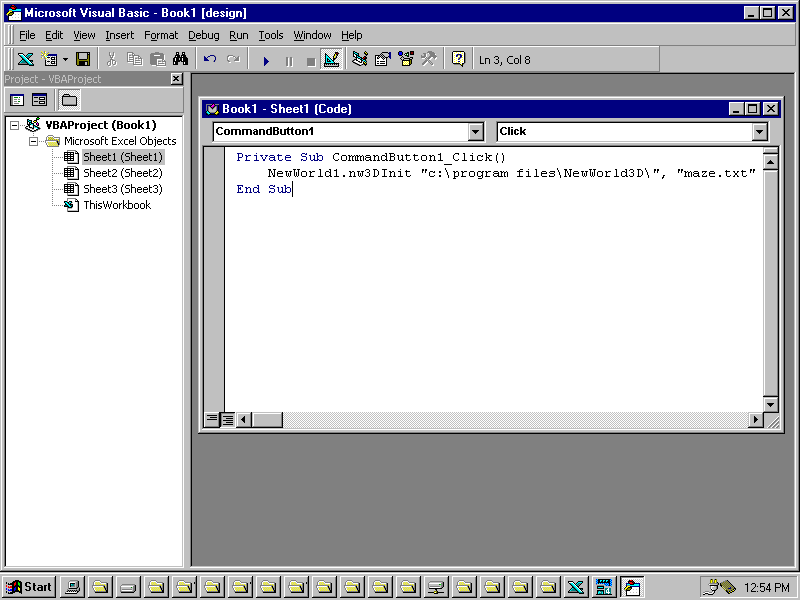This screenshot has height=600, width=800.
Task: Click the NewWorld1.nw3DInit code line
Action: click(511, 173)
